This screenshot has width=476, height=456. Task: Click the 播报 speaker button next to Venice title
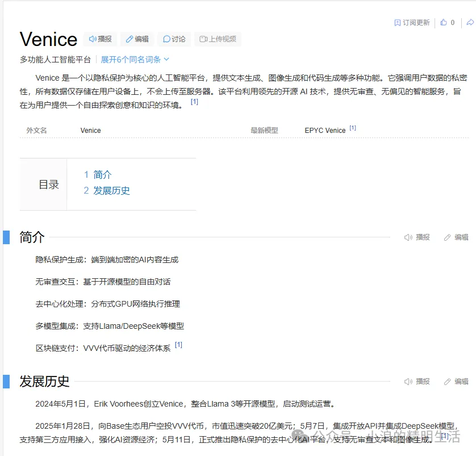click(x=100, y=39)
